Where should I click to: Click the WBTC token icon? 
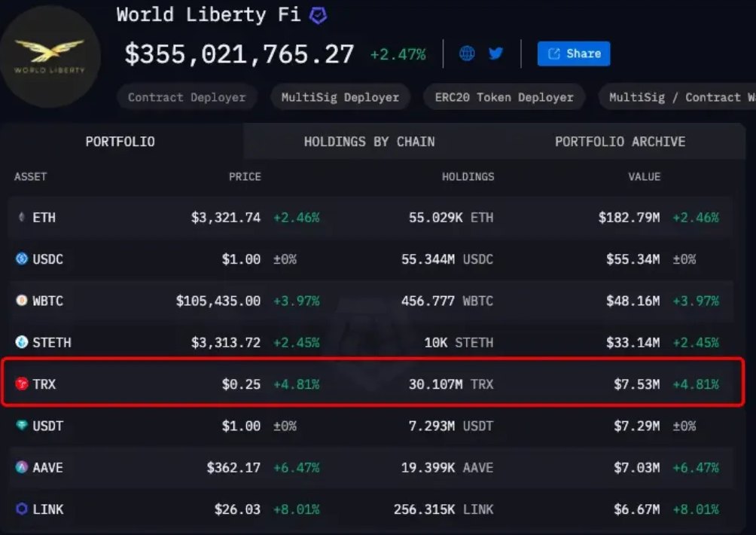[x=22, y=301]
